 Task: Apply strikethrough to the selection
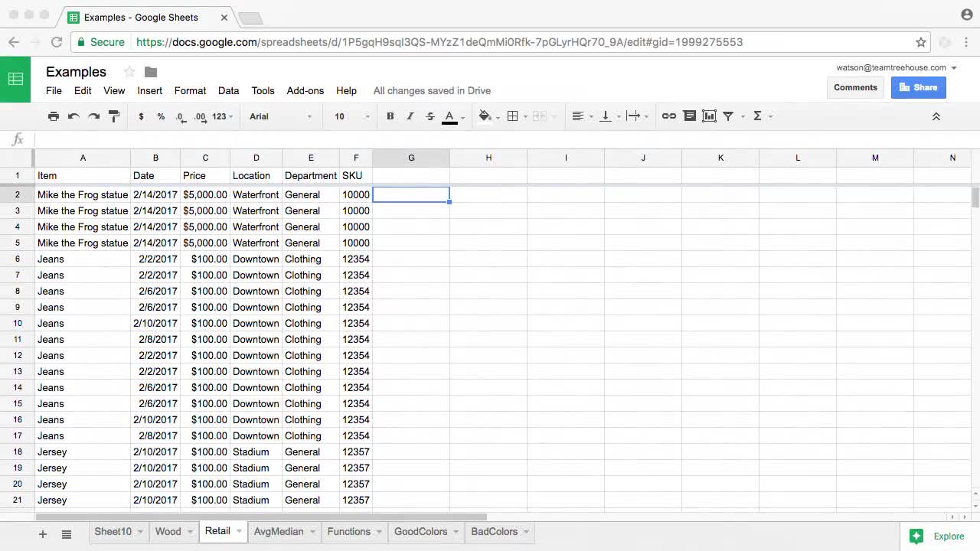pos(430,116)
